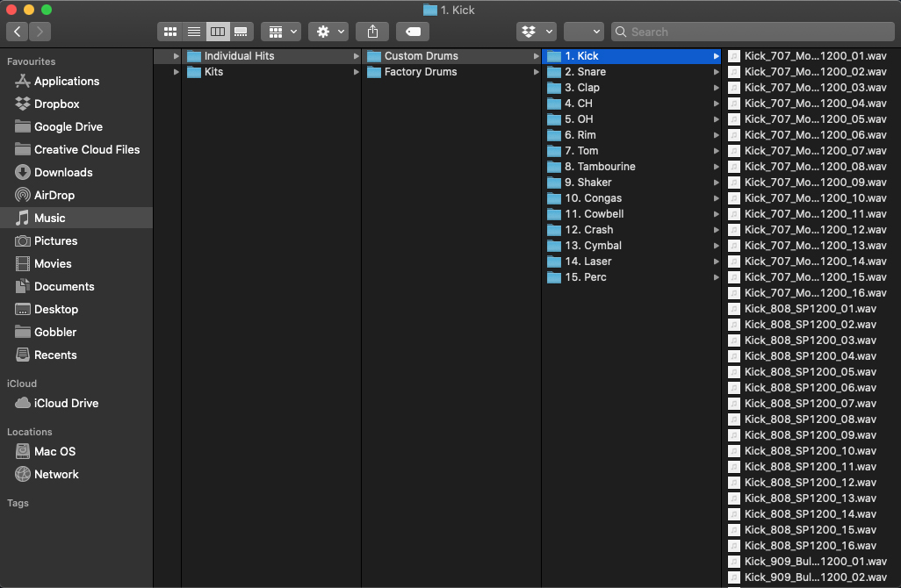901x588 pixels.
Task: Expand the 3. Clap folder arrow
Action: click(716, 88)
